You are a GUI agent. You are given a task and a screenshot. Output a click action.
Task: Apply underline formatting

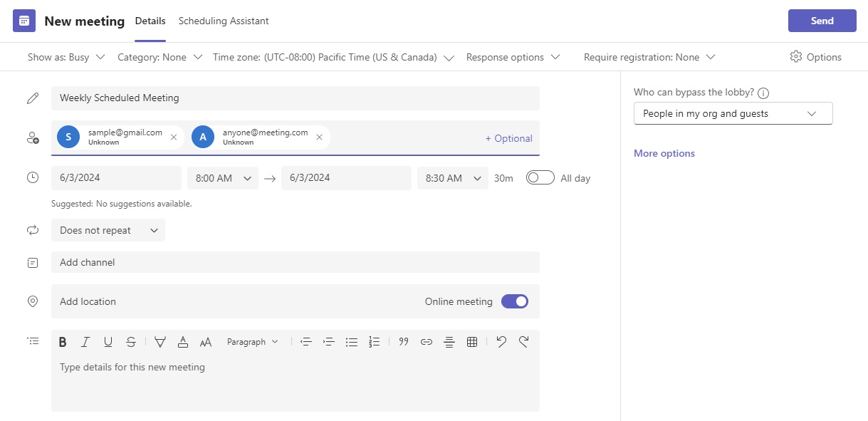point(108,342)
